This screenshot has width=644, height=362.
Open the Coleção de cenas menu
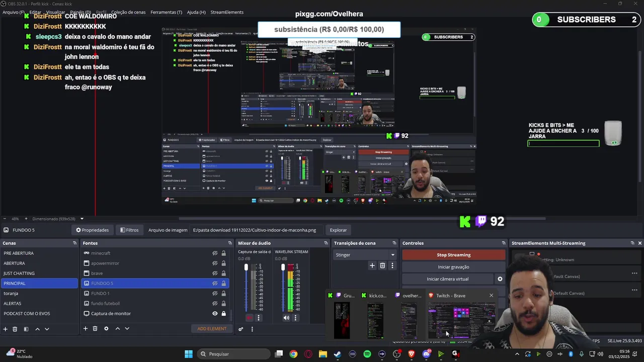[x=128, y=12]
